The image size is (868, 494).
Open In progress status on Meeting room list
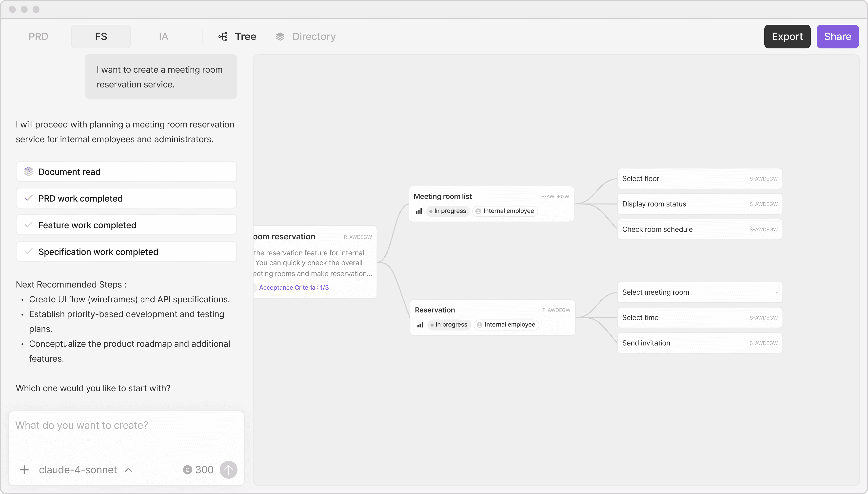coord(448,211)
